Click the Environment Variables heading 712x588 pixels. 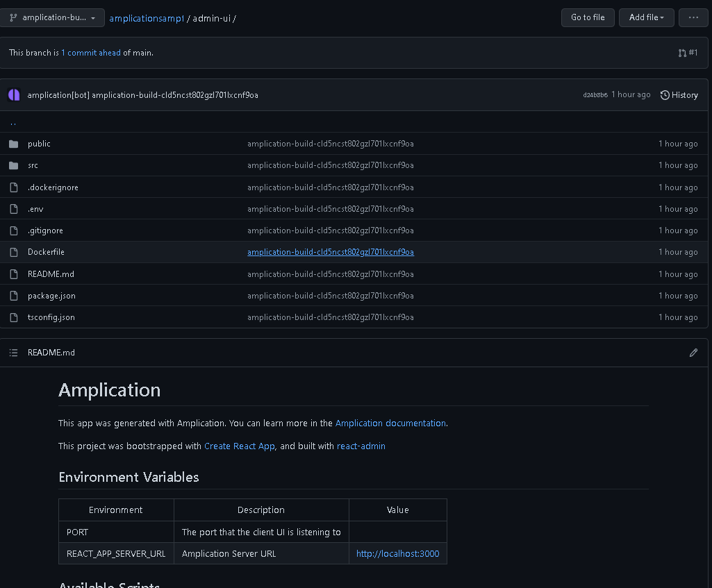pos(129,478)
